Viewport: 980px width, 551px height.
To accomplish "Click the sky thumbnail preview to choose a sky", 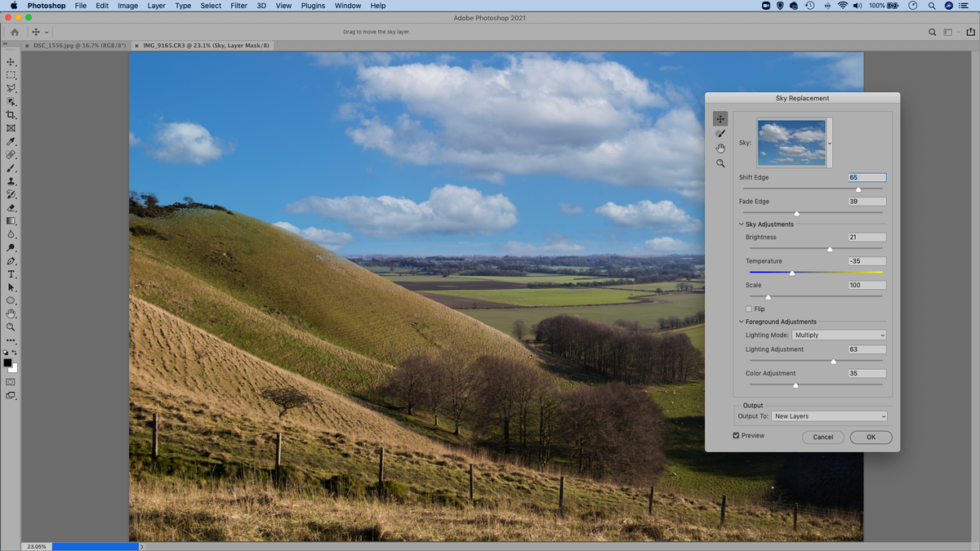I will [793, 141].
